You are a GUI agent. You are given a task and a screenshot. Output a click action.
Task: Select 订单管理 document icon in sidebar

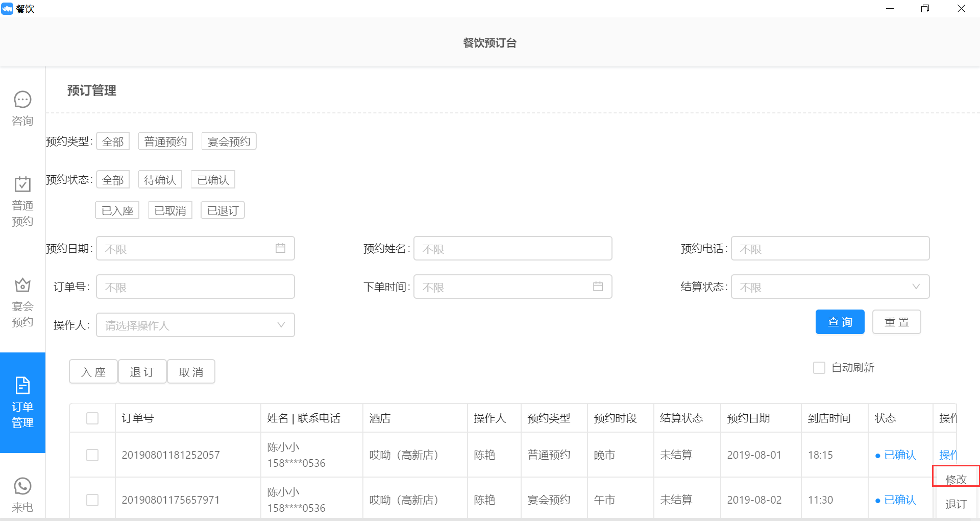tap(22, 386)
